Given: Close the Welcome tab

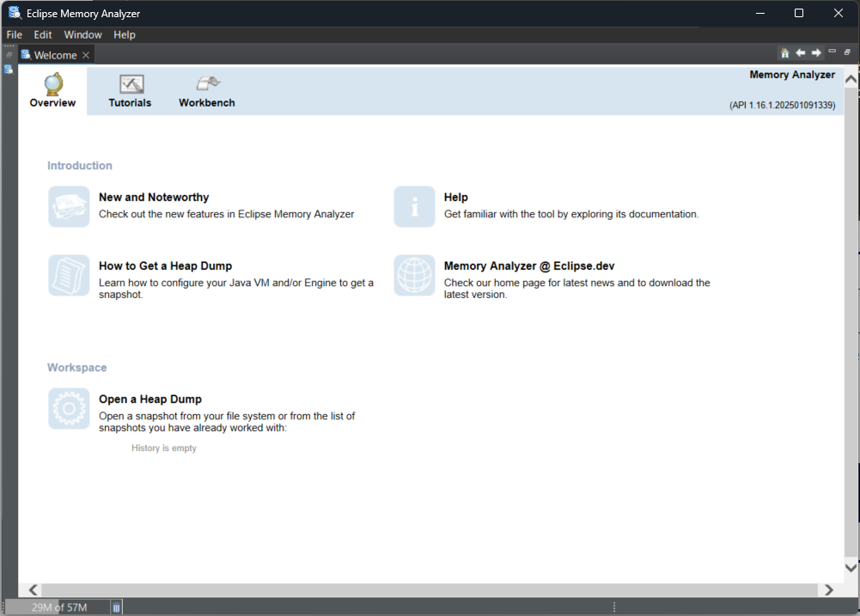Looking at the screenshot, I should coord(86,55).
